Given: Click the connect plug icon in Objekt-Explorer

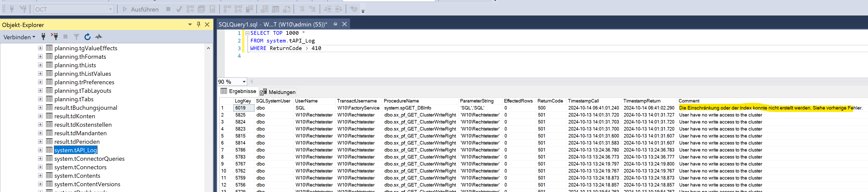Looking at the screenshot, I should click(x=43, y=37).
